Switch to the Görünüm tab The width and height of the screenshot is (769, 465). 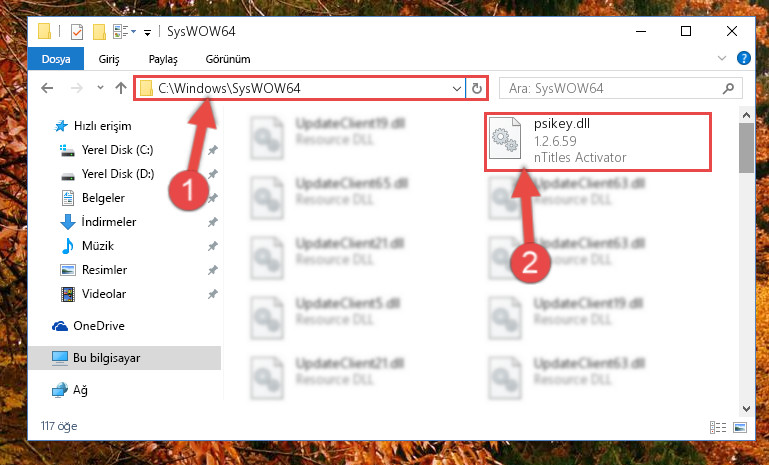228,59
